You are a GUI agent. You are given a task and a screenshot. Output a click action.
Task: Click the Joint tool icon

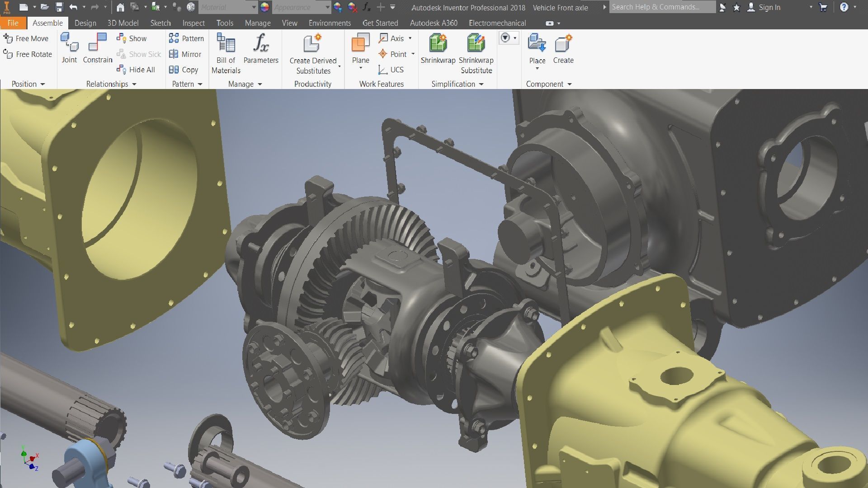point(70,42)
